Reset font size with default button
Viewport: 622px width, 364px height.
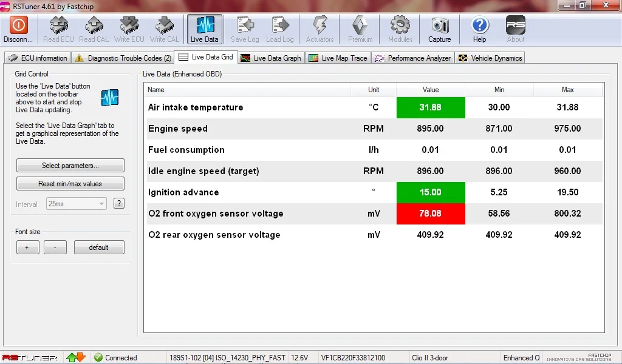tap(99, 247)
